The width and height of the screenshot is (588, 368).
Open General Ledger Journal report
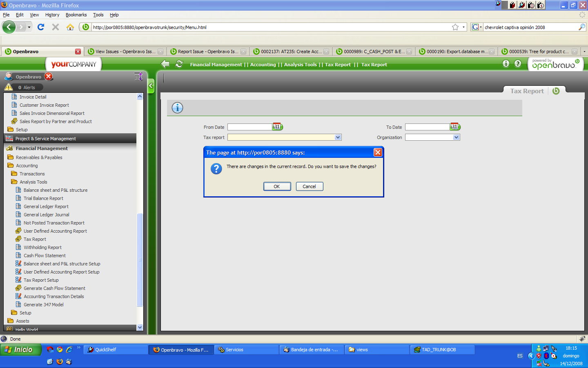click(47, 215)
